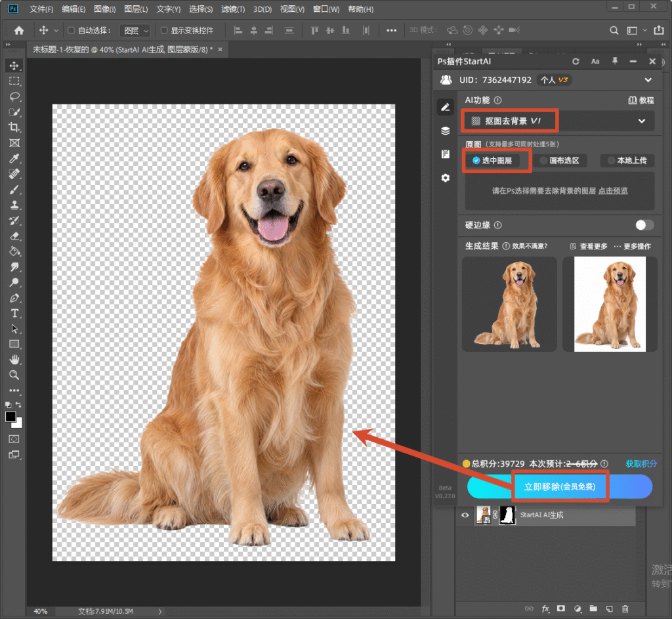Open StartAI settings gear icon
The height and width of the screenshot is (619, 672).
[x=446, y=178]
